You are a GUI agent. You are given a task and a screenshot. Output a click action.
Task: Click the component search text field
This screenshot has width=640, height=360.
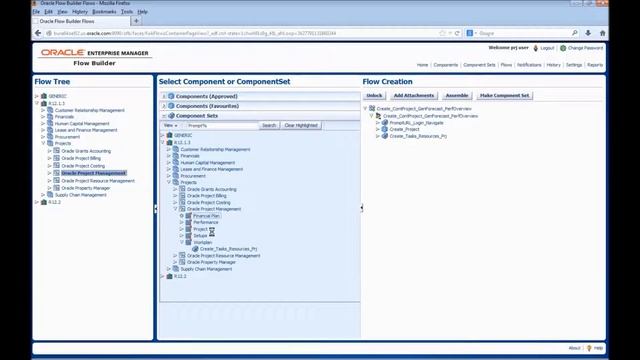tap(221, 125)
